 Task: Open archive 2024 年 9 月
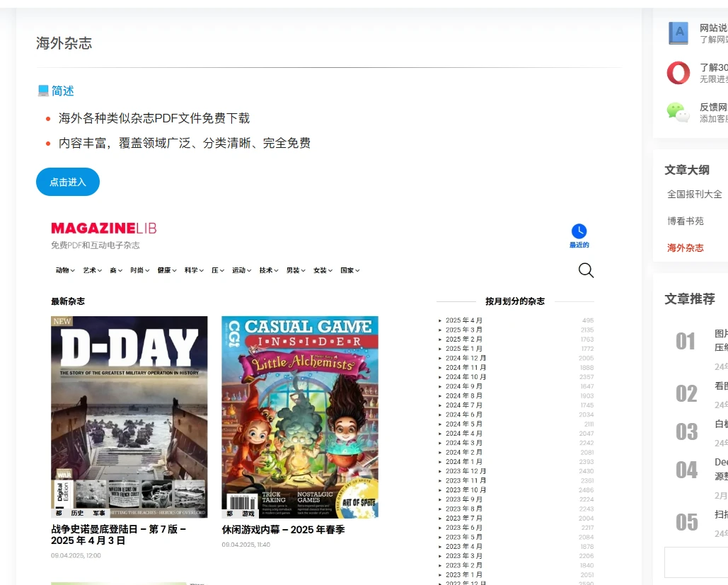(464, 386)
